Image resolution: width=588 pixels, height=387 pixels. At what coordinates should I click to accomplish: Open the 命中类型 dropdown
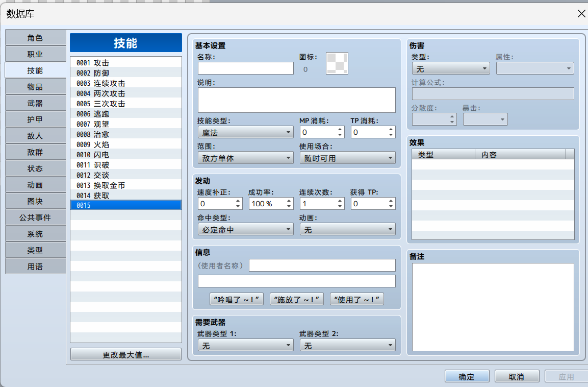[x=245, y=230]
